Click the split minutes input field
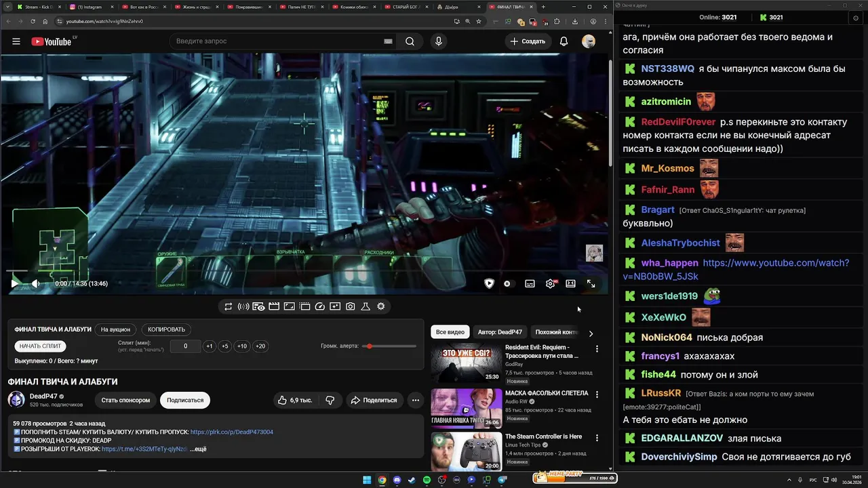 click(x=185, y=346)
